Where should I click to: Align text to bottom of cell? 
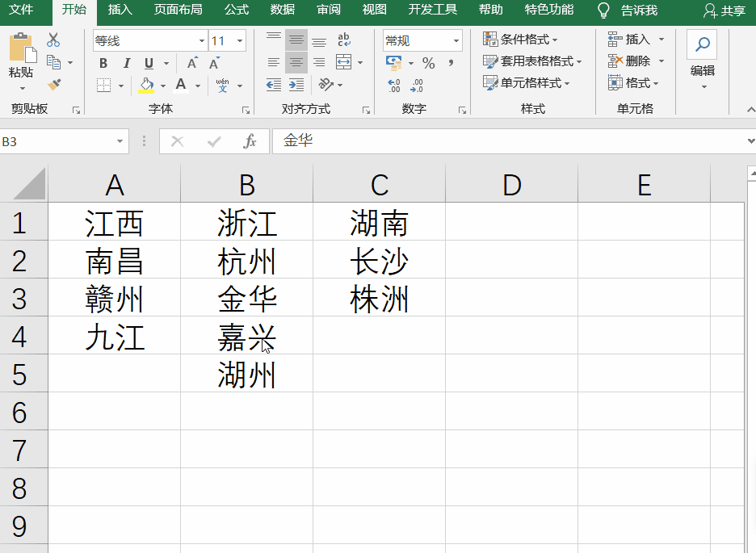(x=319, y=40)
